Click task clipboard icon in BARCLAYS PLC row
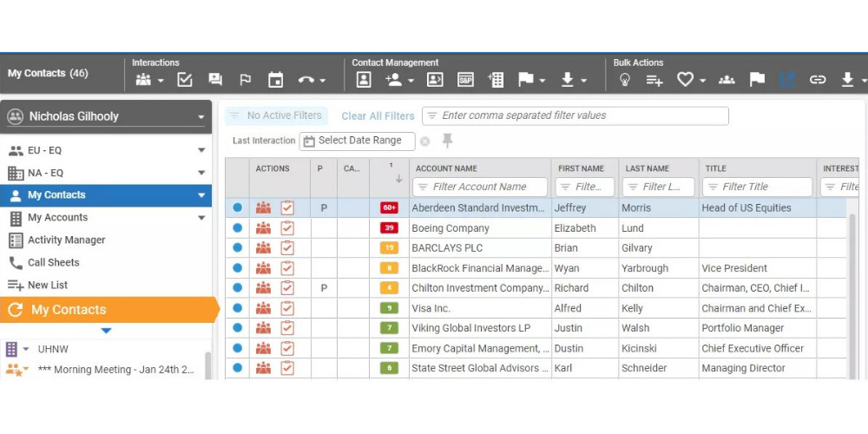The image size is (868, 434). pyautogui.click(x=287, y=248)
